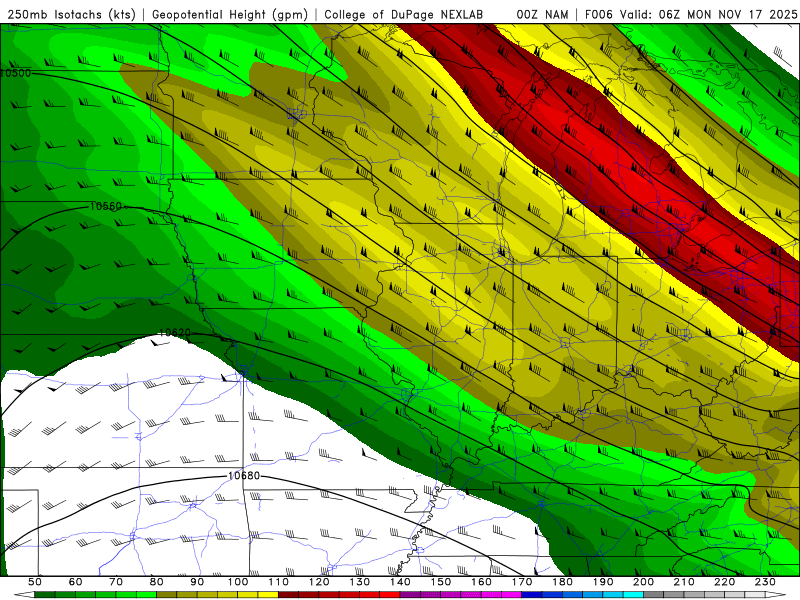Click the 50 value on the color scale

(x=35, y=582)
